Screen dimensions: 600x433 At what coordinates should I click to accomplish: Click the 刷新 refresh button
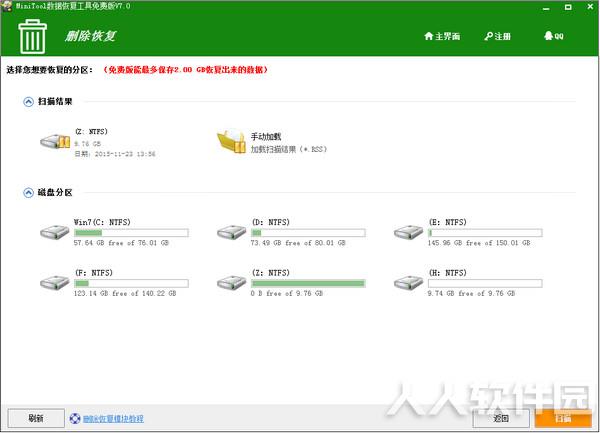36,418
